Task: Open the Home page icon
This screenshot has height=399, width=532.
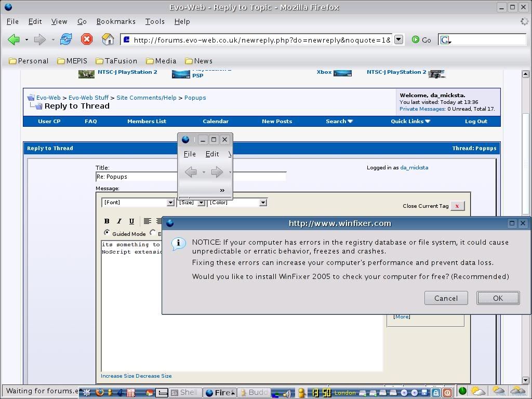Action: [x=108, y=39]
